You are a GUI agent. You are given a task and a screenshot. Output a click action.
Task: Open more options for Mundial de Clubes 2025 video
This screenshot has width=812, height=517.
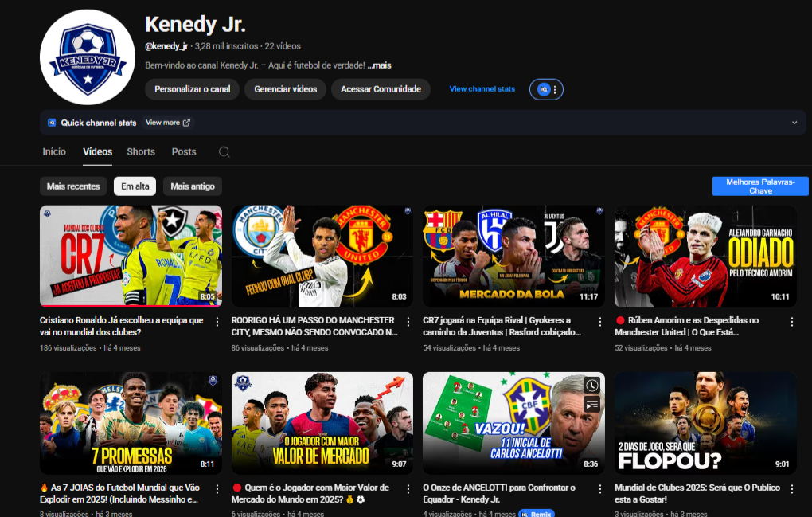tap(791, 488)
